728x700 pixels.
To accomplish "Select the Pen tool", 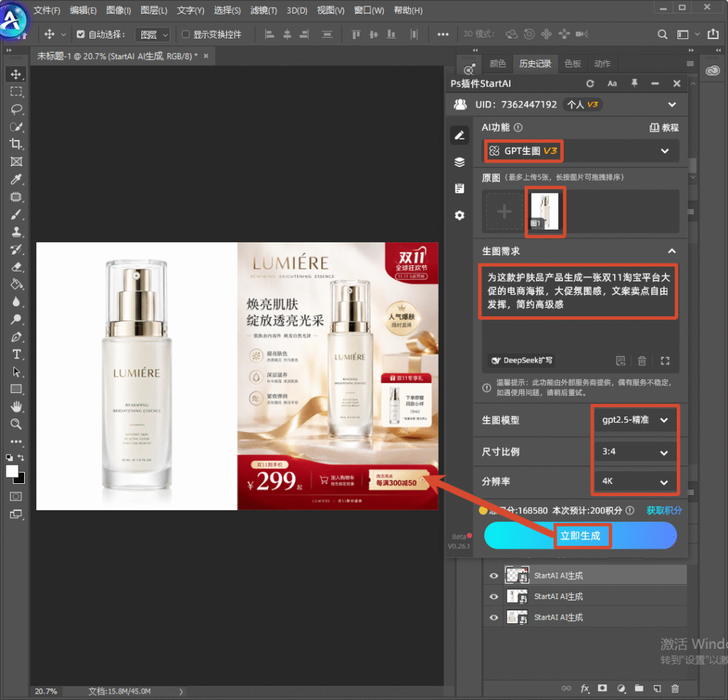I will [x=16, y=337].
